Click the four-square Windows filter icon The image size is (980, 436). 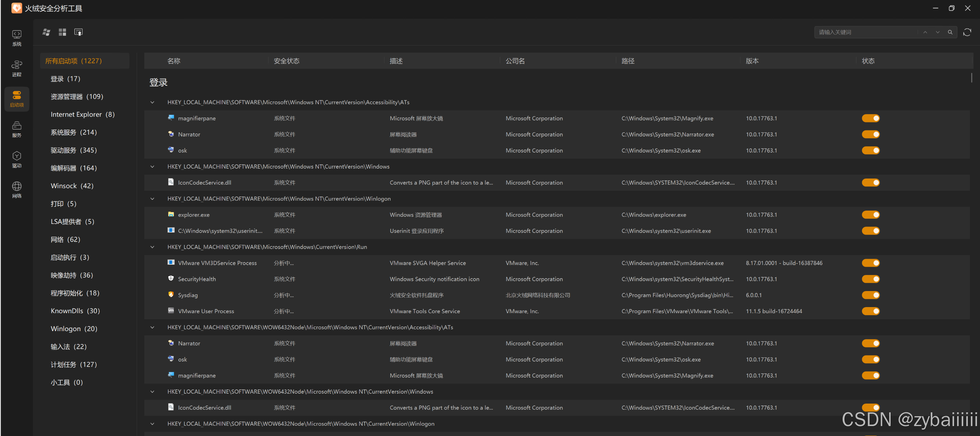[x=62, y=32]
